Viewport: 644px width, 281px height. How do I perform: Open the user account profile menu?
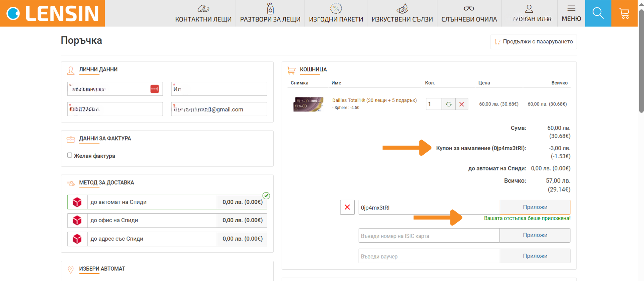(529, 13)
